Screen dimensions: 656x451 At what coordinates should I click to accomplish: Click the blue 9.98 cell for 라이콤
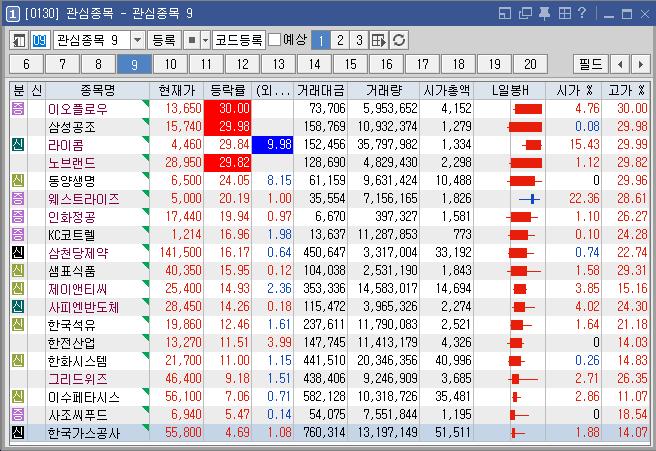(273, 145)
